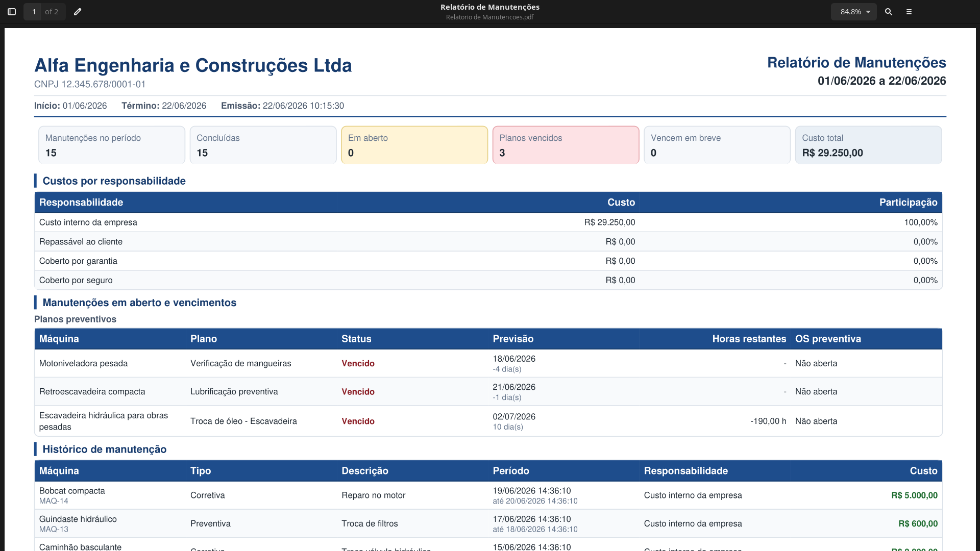Viewport: 980px width, 551px height.
Task: Click the Status column header
Action: click(x=356, y=339)
